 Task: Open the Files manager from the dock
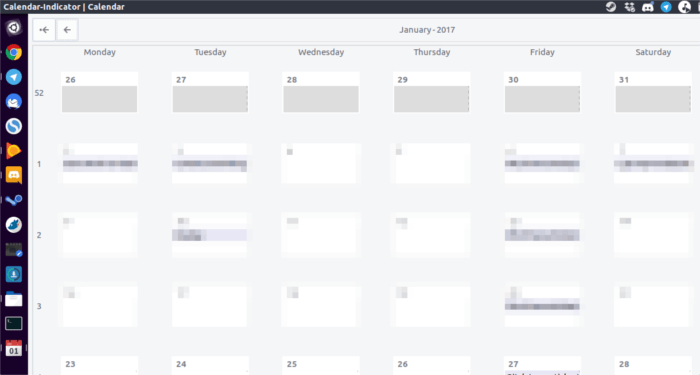[x=14, y=299]
